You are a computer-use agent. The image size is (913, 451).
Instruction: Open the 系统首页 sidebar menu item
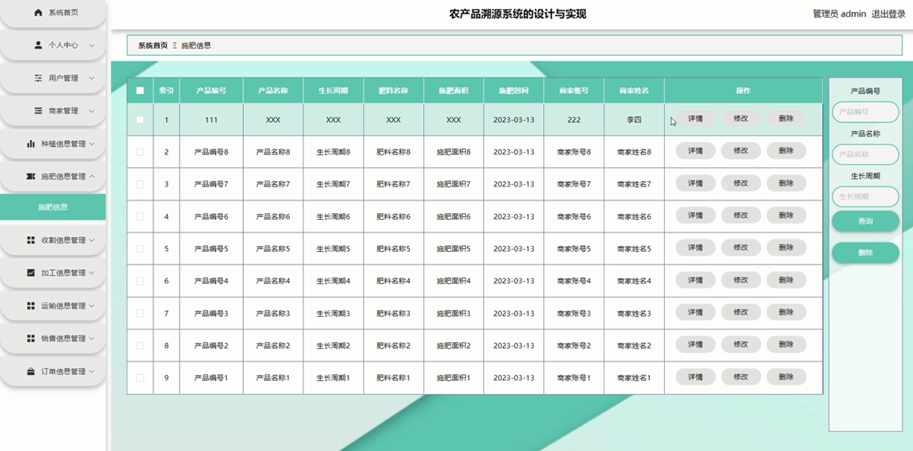click(52, 12)
